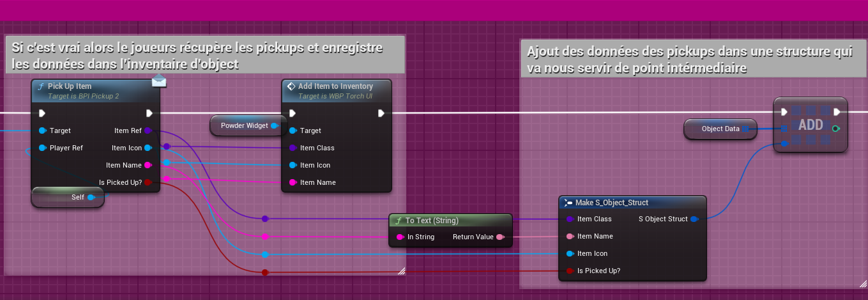Click the Item Name pin on Make S_Object_Struct
Image resolution: width=868 pixels, height=300 pixels.
pos(570,236)
